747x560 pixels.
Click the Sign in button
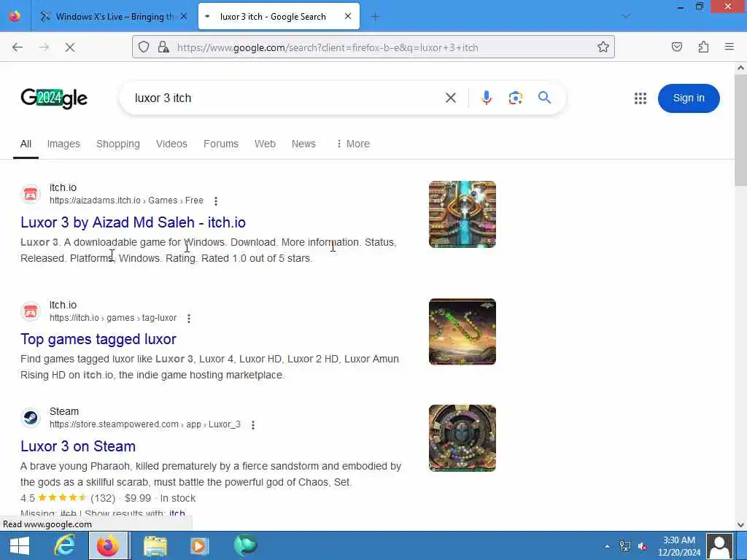(x=689, y=98)
